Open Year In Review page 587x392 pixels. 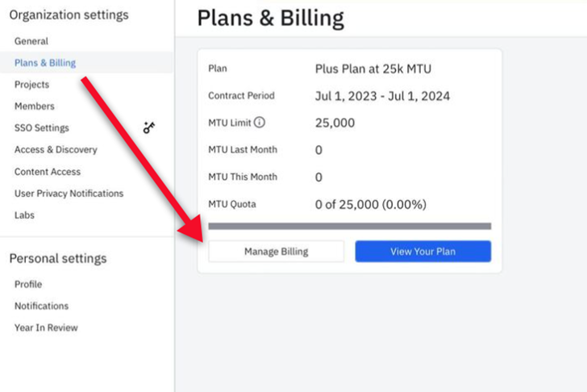point(47,327)
